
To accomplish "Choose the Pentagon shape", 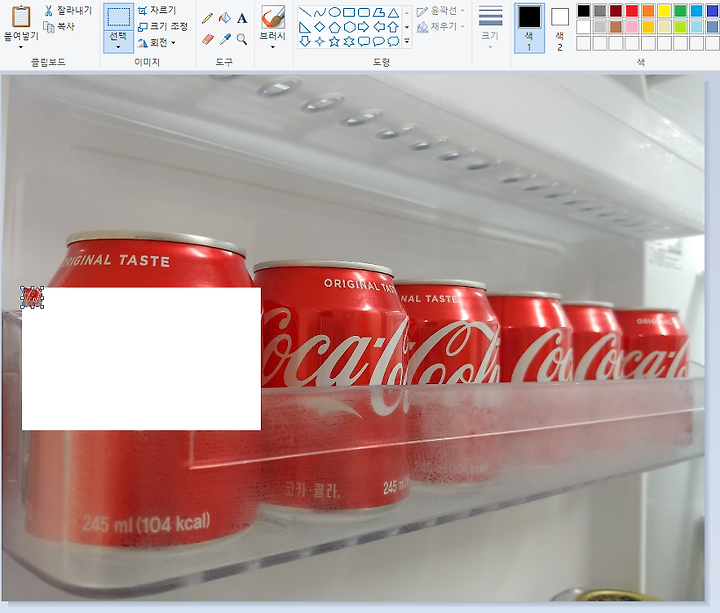I will coord(334,27).
